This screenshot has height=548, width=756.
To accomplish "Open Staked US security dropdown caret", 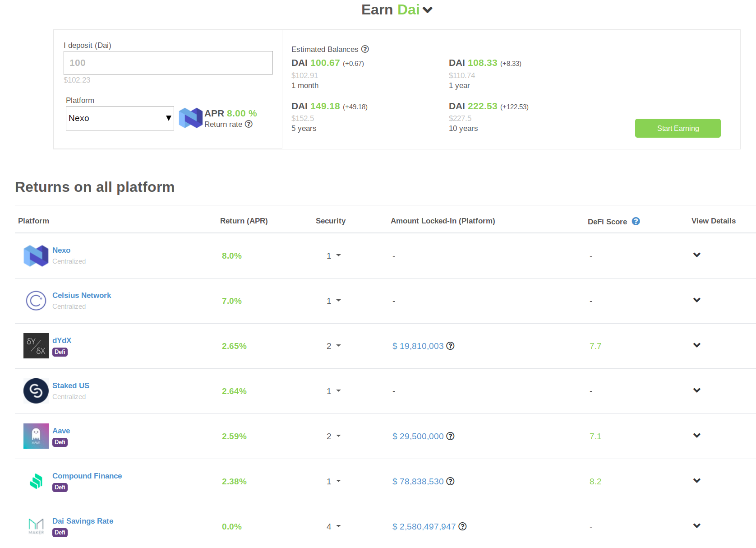I will tap(339, 391).
